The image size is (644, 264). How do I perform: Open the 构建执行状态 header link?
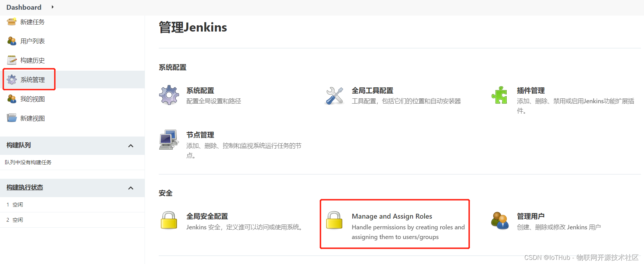pyautogui.click(x=25, y=187)
